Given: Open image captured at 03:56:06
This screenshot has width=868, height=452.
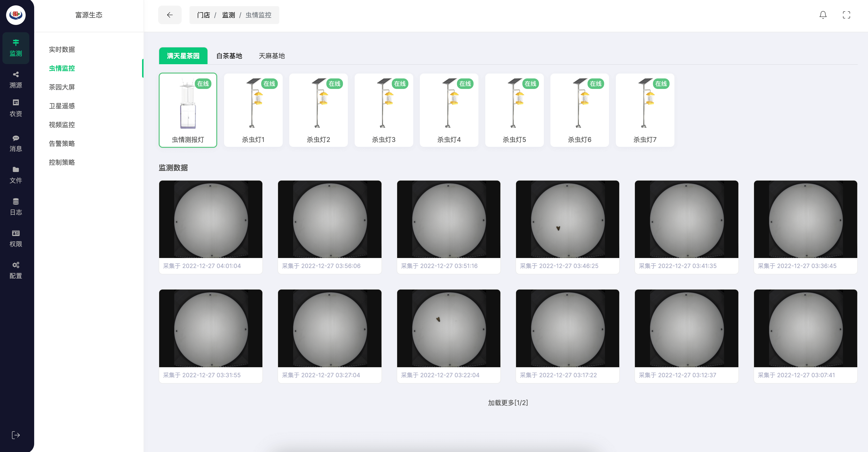Looking at the screenshot, I should click(x=330, y=220).
